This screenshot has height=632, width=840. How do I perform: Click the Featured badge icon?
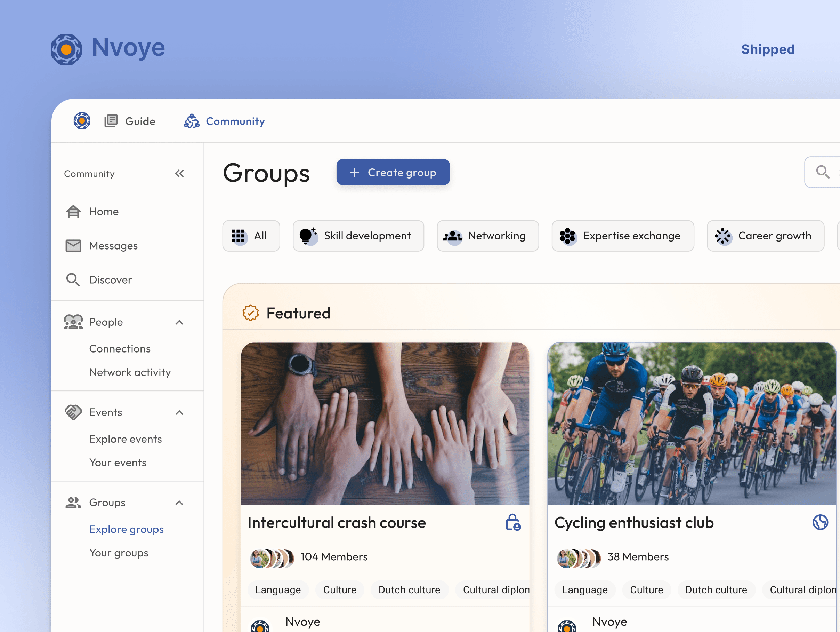tap(251, 313)
